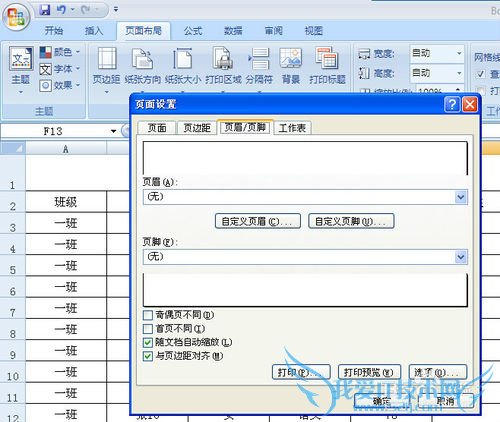The image size is (500, 422).
Task: Click the Select All corner of the sheet
Action: [x=13, y=148]
